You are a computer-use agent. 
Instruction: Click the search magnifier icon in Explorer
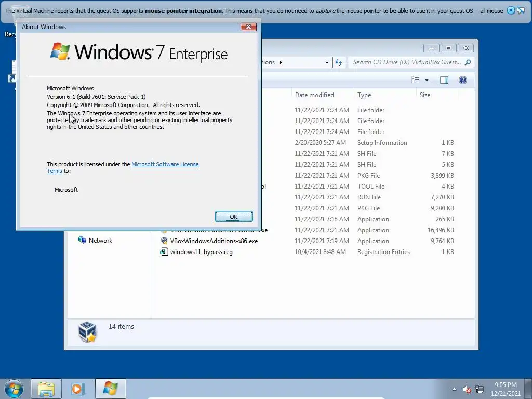468,62
